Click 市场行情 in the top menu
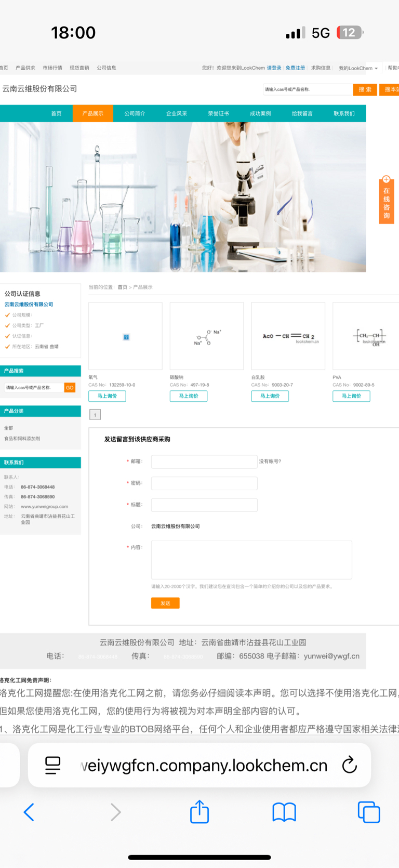Image resolution: width=399 pixels, height=868 pixels. tap(52, 68)
